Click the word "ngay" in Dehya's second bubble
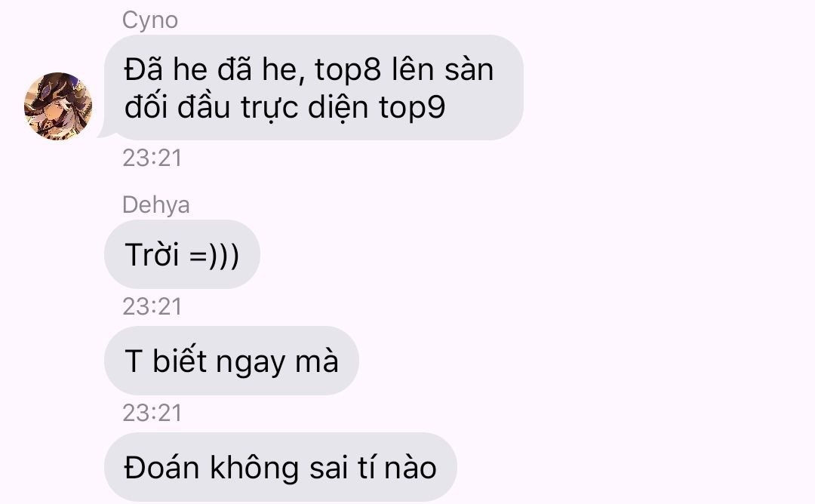 pyautogui.click(x=251, y=363)
